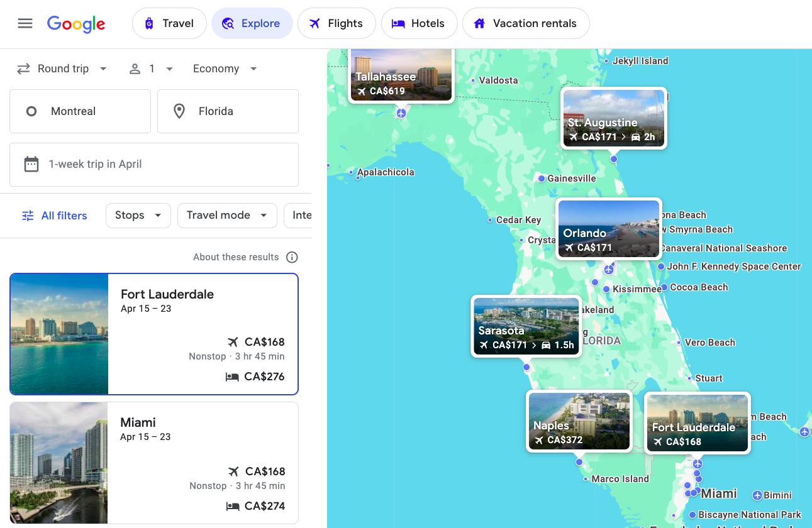The image size is (812, 528).
Task: Click the Montreal origin input field
Action: [x=80, y=111]
